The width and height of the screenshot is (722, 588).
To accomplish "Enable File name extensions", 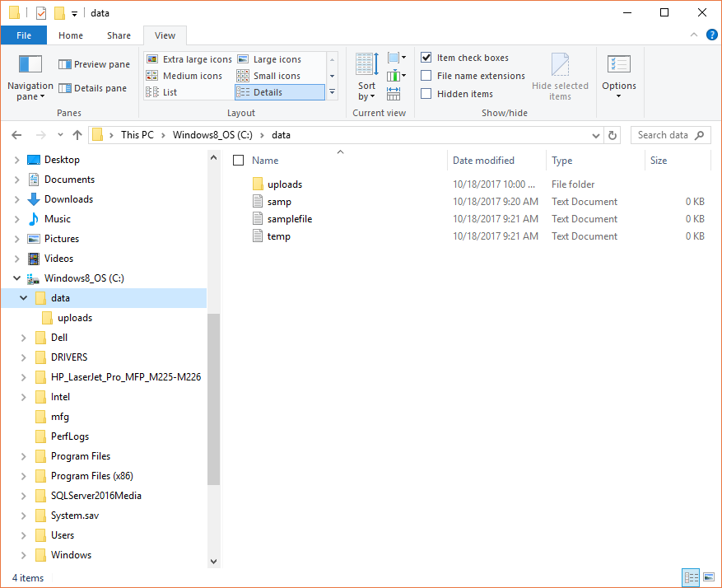I will pyautogui.click(x=426, y=76).
